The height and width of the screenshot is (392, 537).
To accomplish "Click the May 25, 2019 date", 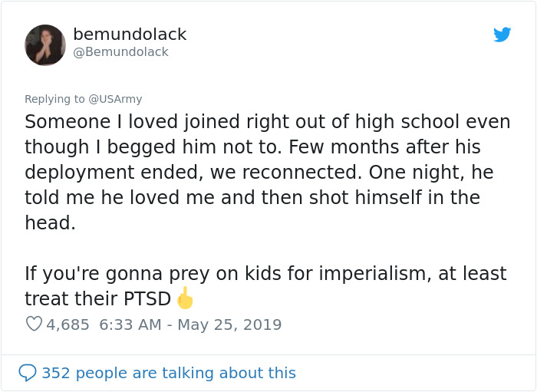I will point(229,324).
